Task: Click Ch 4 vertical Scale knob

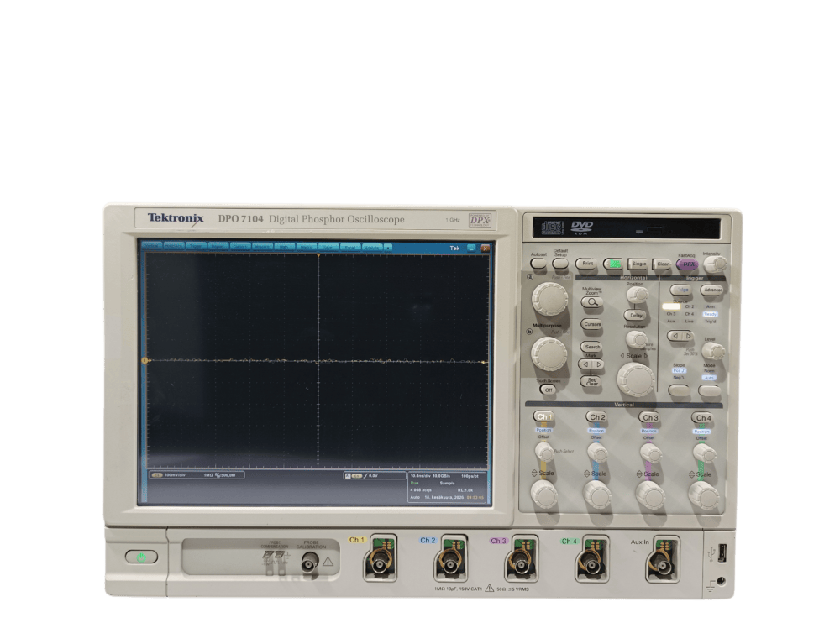Action: [x=703, y=495]
